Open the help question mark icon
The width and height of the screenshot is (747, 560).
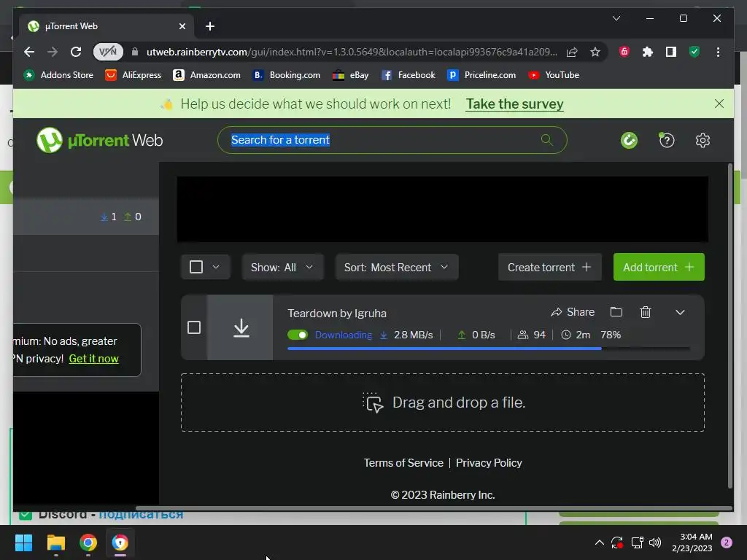tap(667, 141)
